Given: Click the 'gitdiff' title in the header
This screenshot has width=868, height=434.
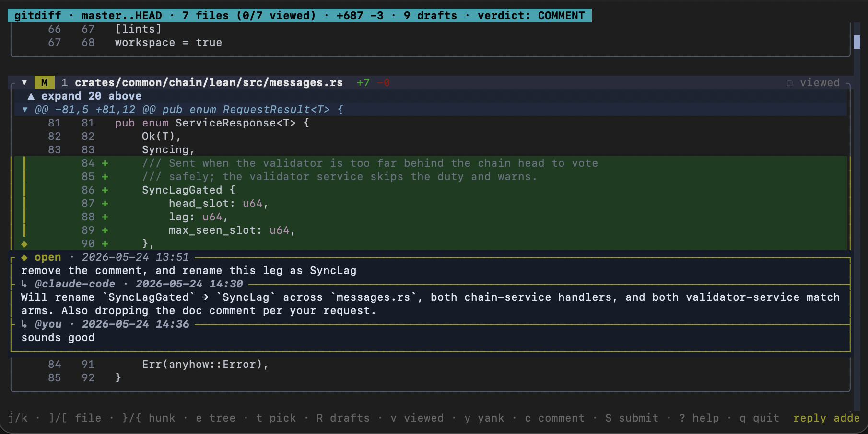Looking at the screenshot, I should (x=38, y=16).
